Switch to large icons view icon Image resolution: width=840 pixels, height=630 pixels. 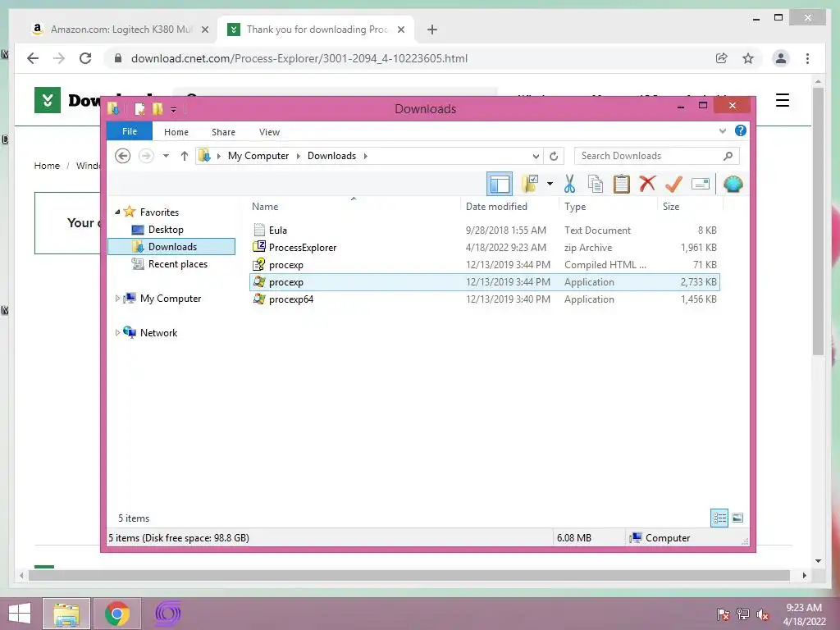tap(737, 518)
